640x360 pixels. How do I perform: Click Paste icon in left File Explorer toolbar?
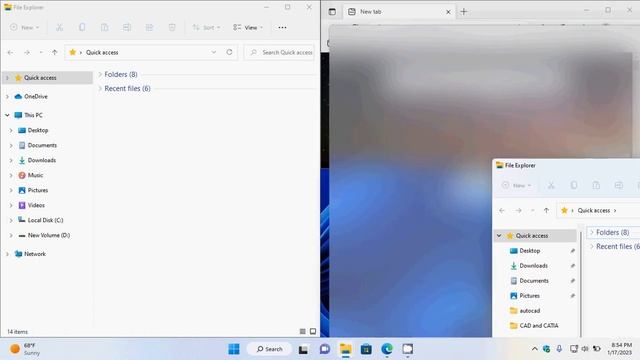tap(104, 27)
